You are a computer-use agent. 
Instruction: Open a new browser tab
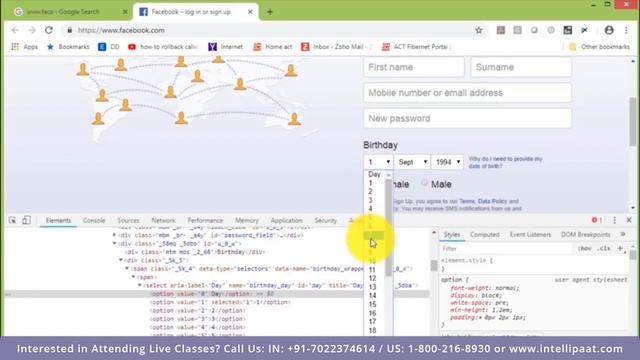coord(270,12)
